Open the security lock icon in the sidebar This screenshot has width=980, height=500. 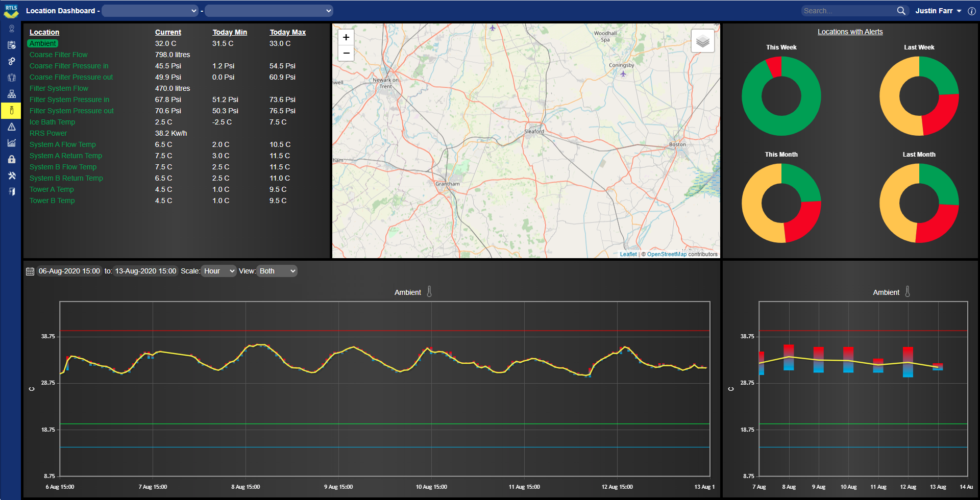pyautogui.click(x=11, y=159)
